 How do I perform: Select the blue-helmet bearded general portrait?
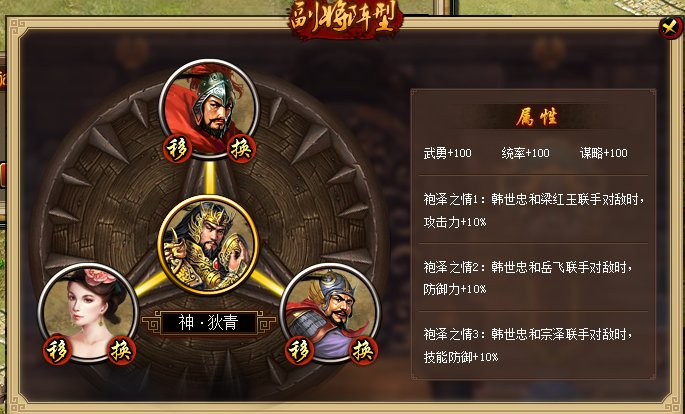tap(330, 313)
